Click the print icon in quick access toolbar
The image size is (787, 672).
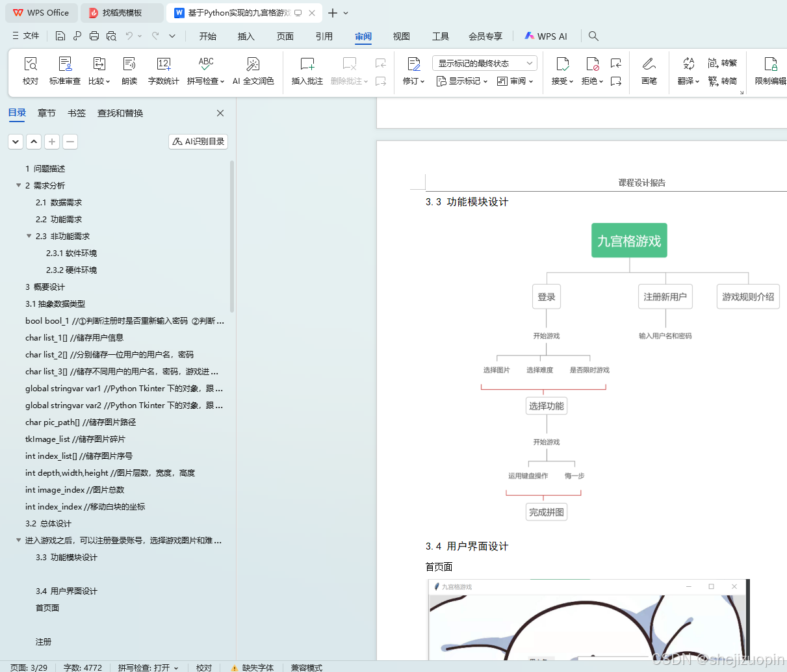(94, 36)
